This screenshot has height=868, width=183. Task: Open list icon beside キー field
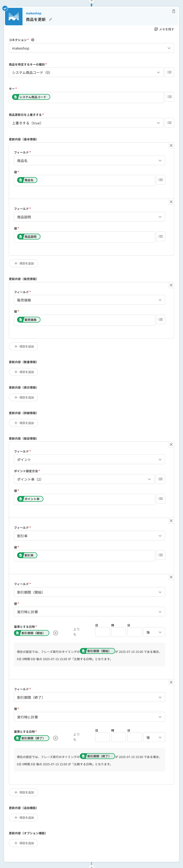pyautogui.click(x=169, y=97)
